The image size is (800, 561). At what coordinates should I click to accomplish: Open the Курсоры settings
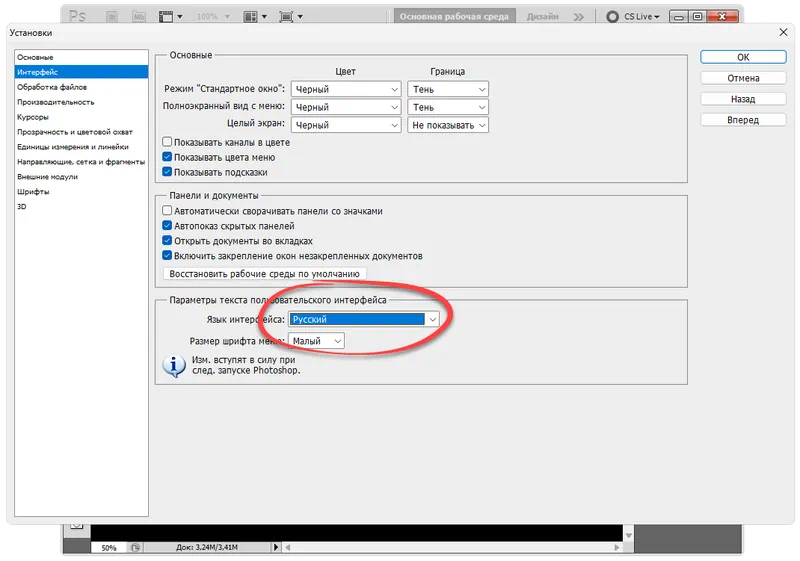click(x=82, y=117)
